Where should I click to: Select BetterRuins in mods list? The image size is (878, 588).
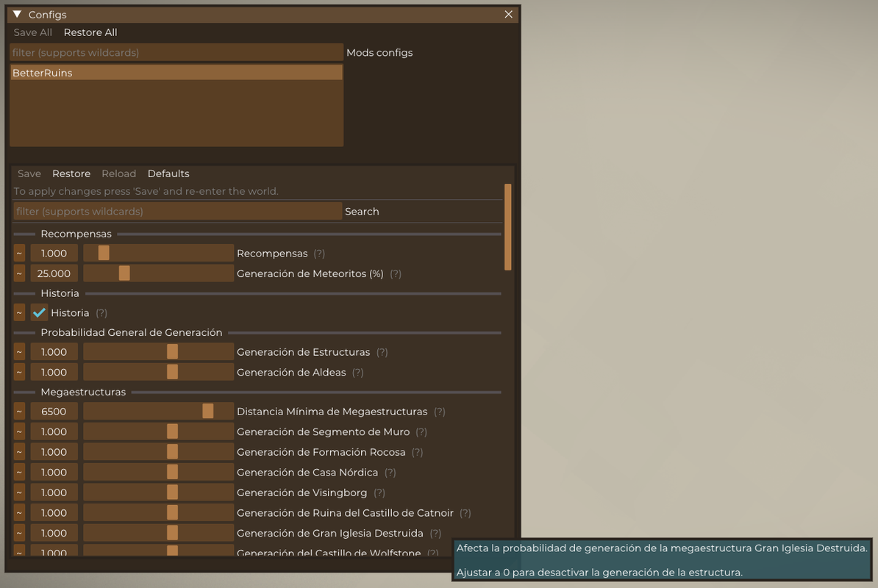(176, 73)
